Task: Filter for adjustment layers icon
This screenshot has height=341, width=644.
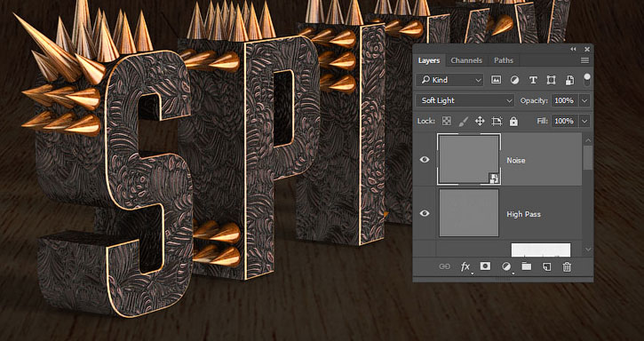Action: click(x=514, y=80)
